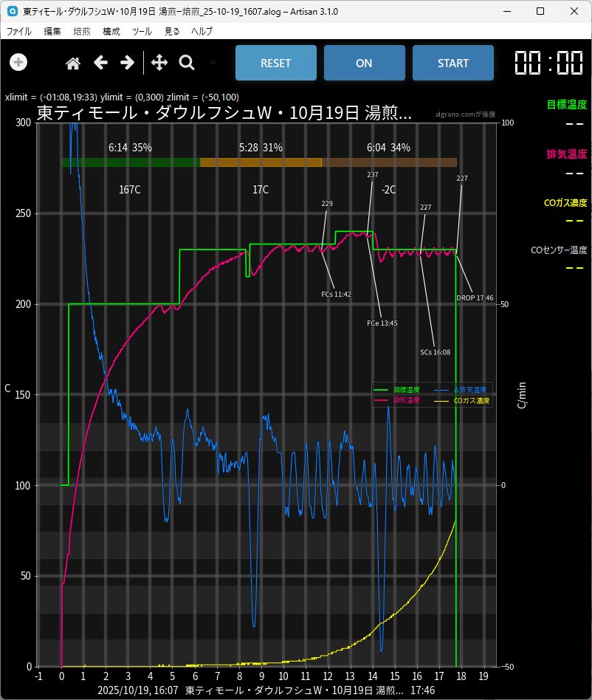Image resolution: width=592 pixels, height=700 pixels.
Task: Click the COガス濃度 LCD label
Action: (x=565, y=202)
